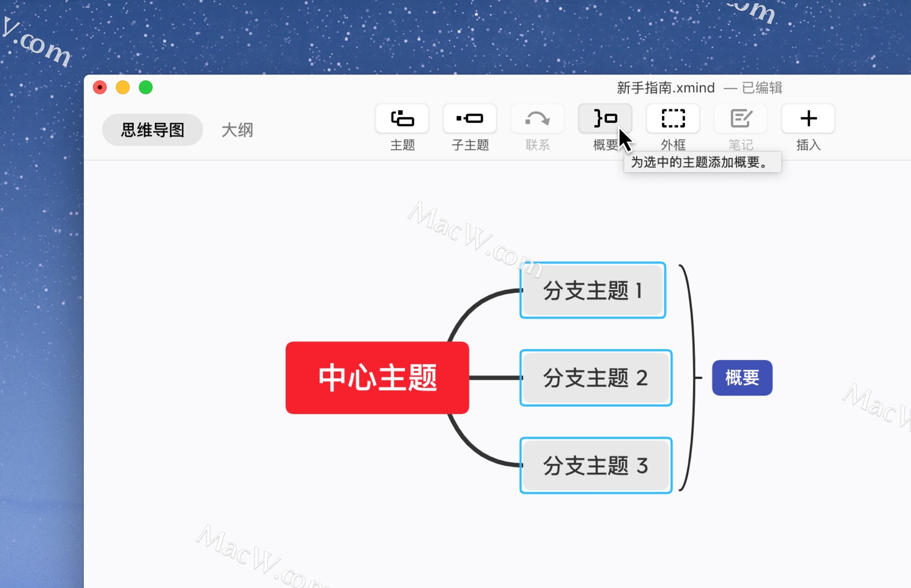
Task: Close the window with the red button
Action: [100, 87]
